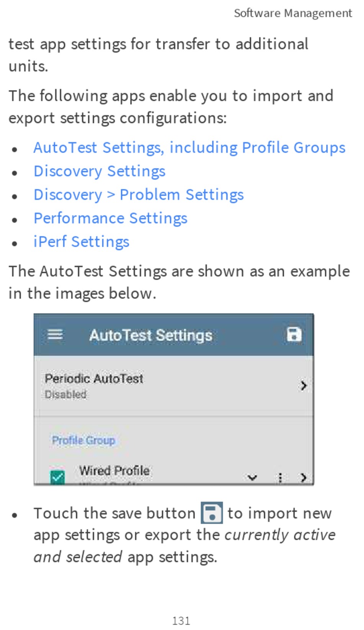The width and height of the screenshot is (364, 630).
Task: Open the Discovery > Problem Settings link
Action: [x=139, y=195]
